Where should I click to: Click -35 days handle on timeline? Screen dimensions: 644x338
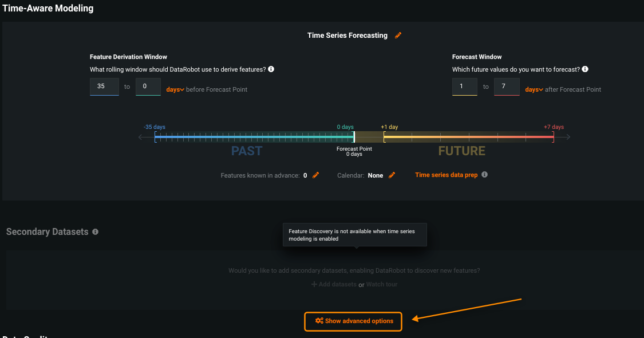click(x=155, y=137)
